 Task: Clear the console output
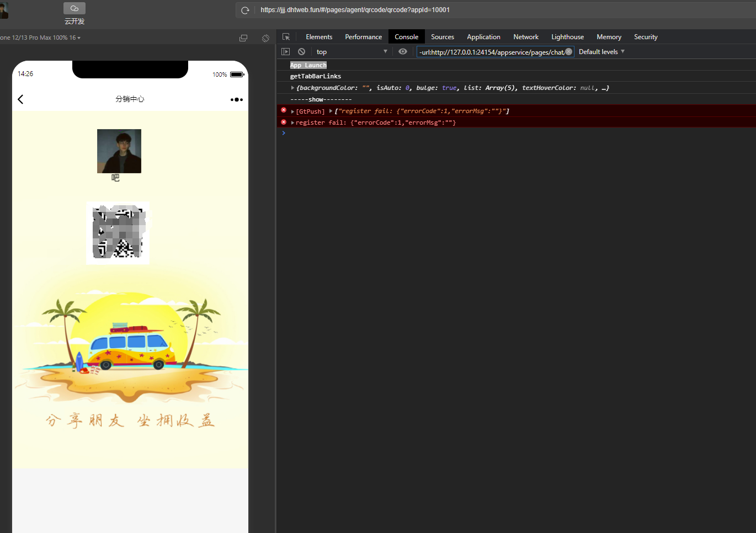pos(301,51)
